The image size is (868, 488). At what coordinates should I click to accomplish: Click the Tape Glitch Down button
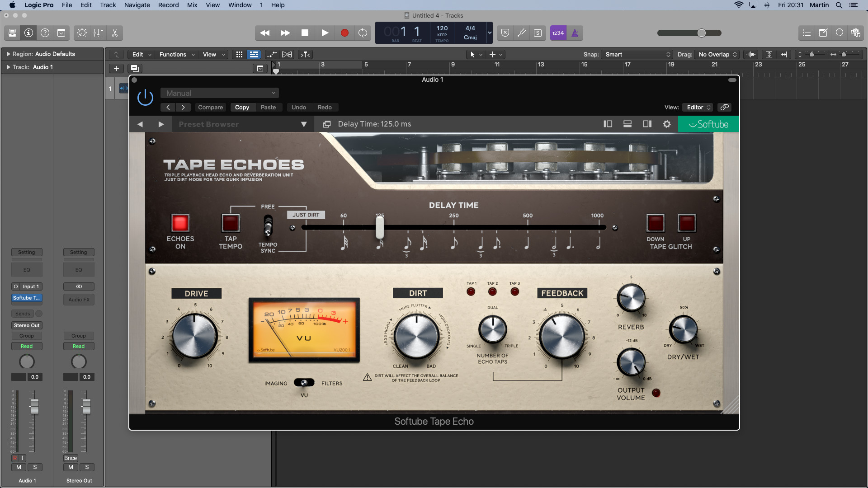[656, 223]
